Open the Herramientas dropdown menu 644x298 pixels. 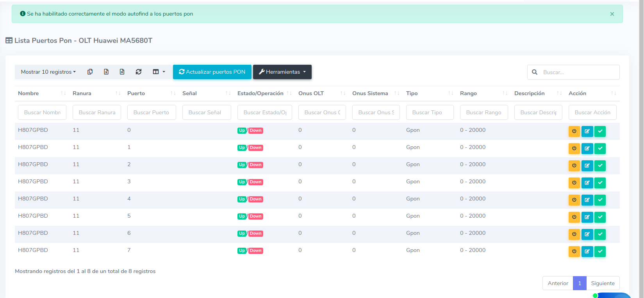(x=282, y=72)
